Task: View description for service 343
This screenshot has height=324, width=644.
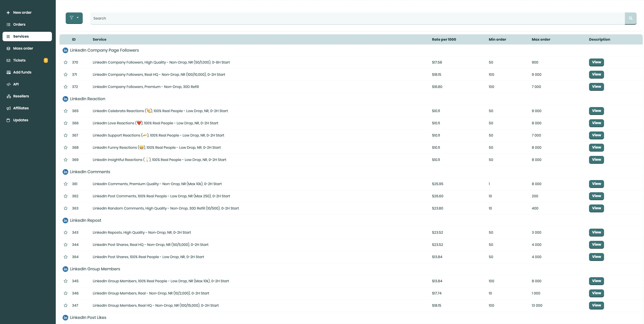Action: tap(596, 232)
